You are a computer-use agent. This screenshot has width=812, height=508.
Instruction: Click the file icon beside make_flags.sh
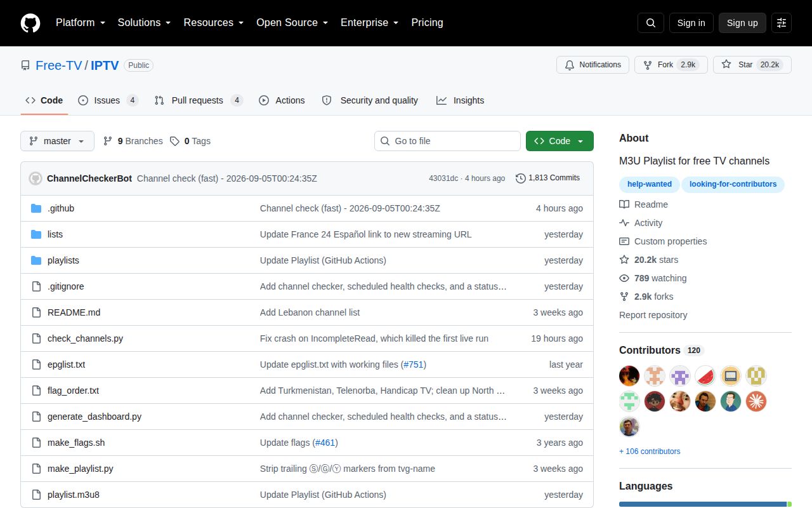[x=36, y=443]
